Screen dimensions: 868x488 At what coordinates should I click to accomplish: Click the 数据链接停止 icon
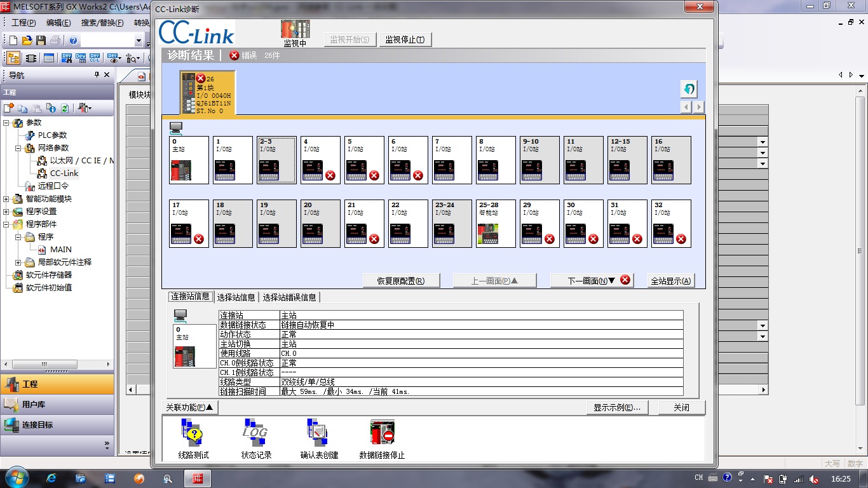tap(382, 433)
